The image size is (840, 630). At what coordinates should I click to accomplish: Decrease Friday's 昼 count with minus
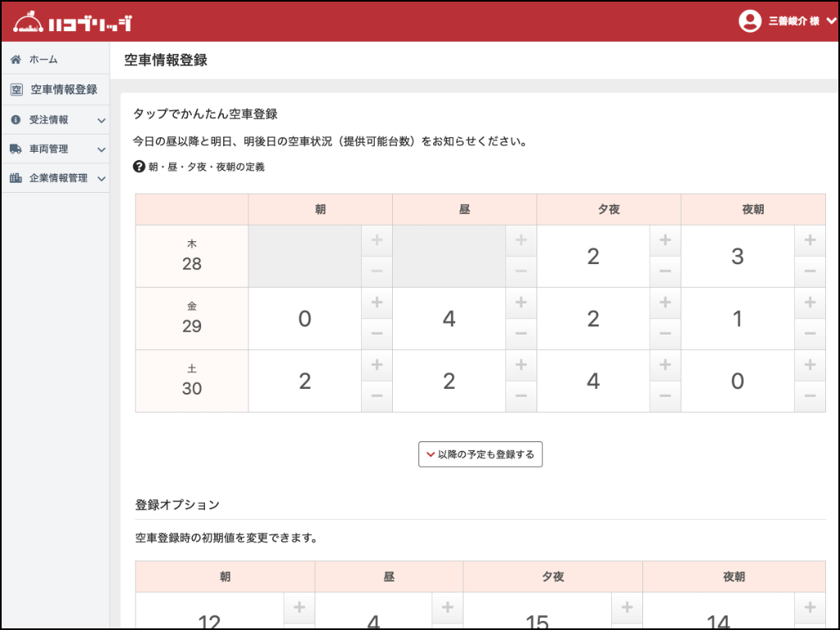(x=521, y=334)
